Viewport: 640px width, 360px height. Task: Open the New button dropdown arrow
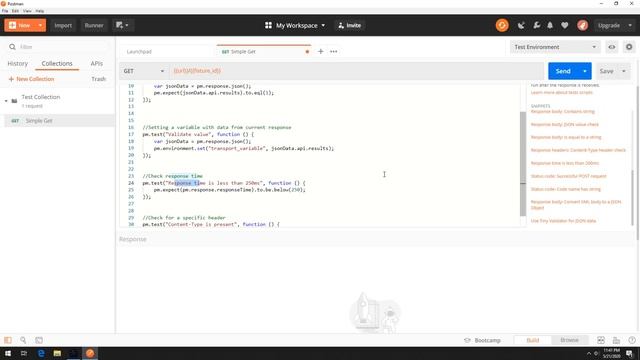(x=40, y=25)
